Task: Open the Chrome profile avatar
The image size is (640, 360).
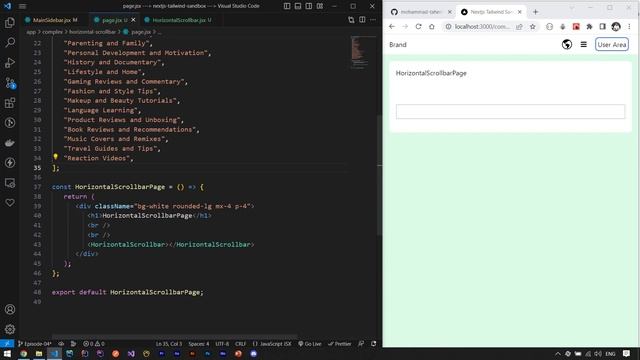Action: click(x=616, y=27)
